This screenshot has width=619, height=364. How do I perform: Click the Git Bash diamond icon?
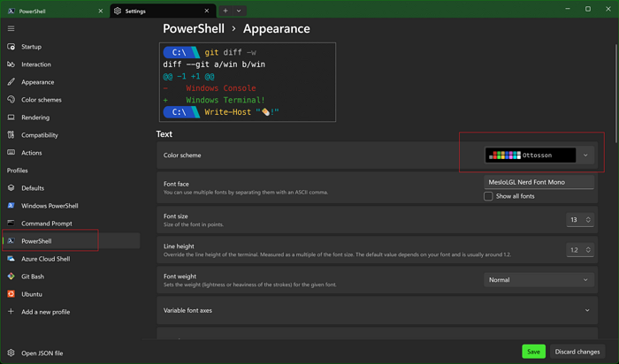point(11,276)
